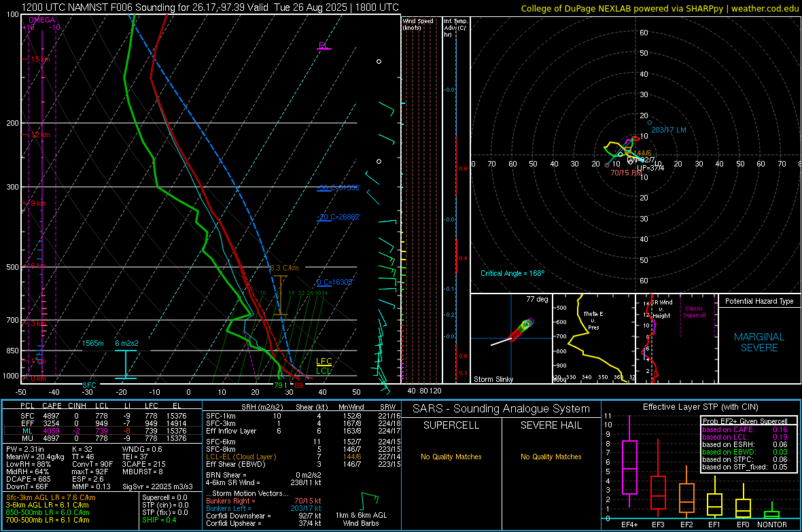Click the blue 'Bunkers Left' storm motion
The width and height of the screenshot is (802, 532).
[264, 508]
